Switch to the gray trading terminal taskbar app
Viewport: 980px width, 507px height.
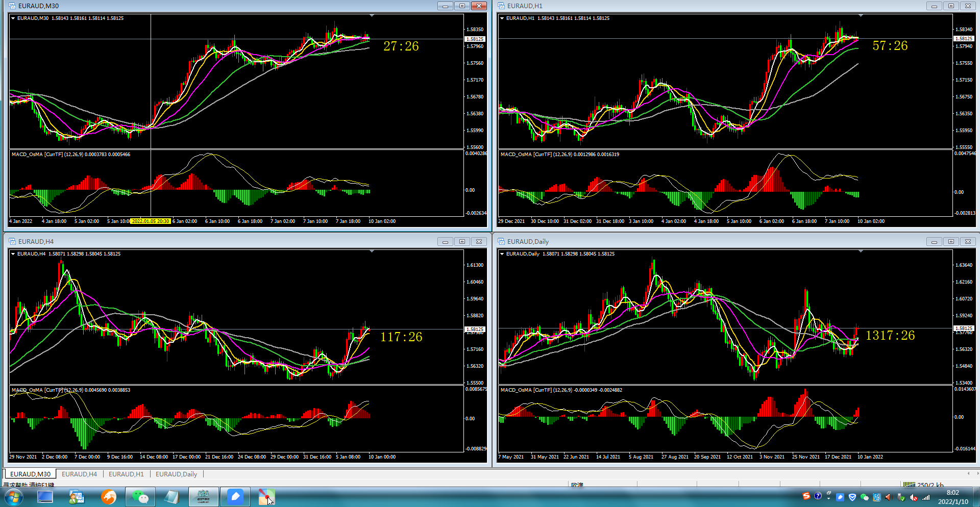[x=203, y=497]
